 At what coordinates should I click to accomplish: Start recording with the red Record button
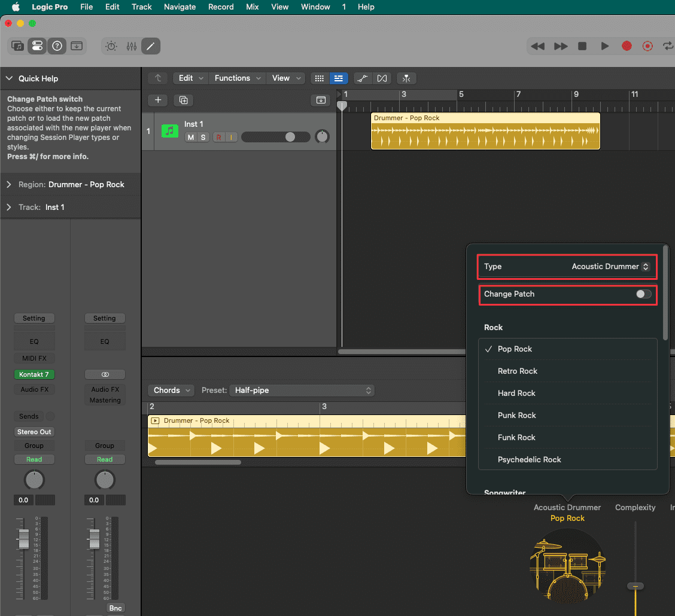point(627,46)
